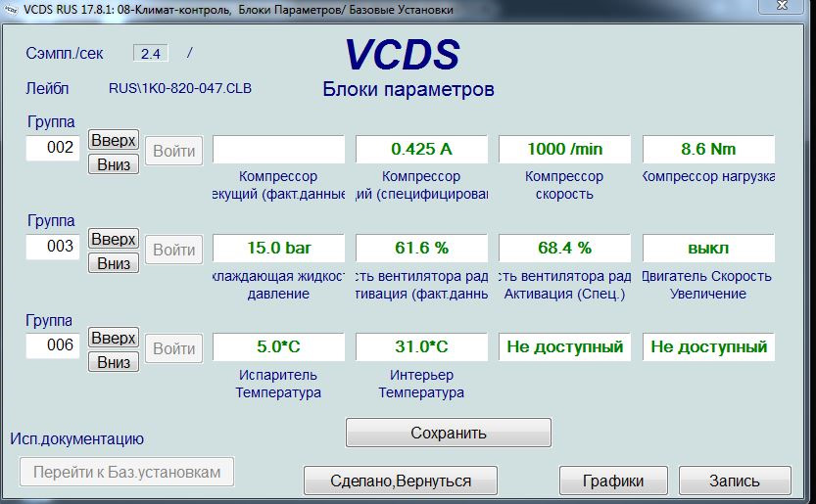Click Вверх button for group 003
The image size is (816, 504).
point(114,239)
